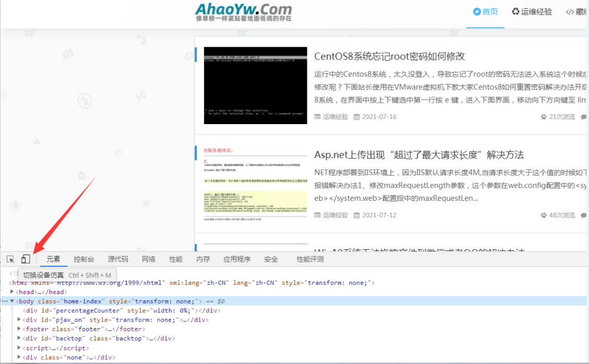Open the CentOS8 root password article title
Image resolution: width=589 pixels, height=364 pixels.
coord(389,56)
